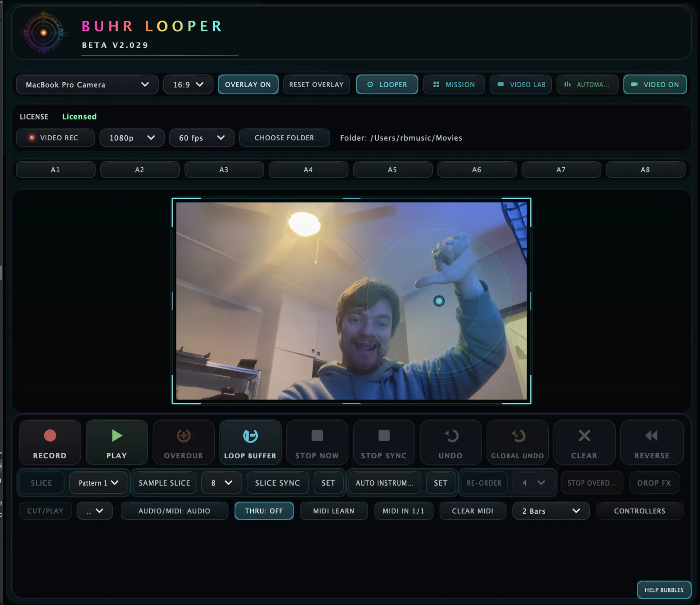Select slot A2
The height and width of the screenshot is (605, 700).
pyautogui.click(x=140, y=169)
